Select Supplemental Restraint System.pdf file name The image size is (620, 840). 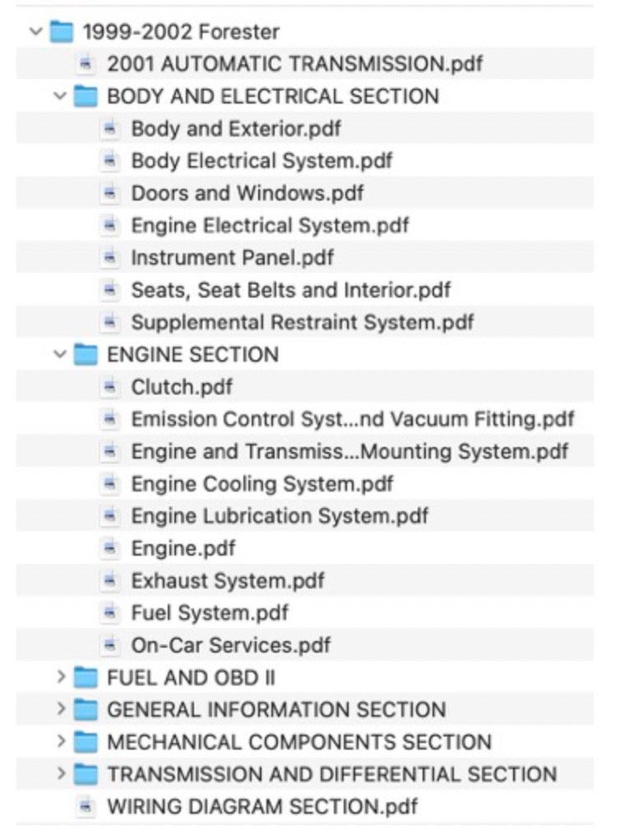303,322
